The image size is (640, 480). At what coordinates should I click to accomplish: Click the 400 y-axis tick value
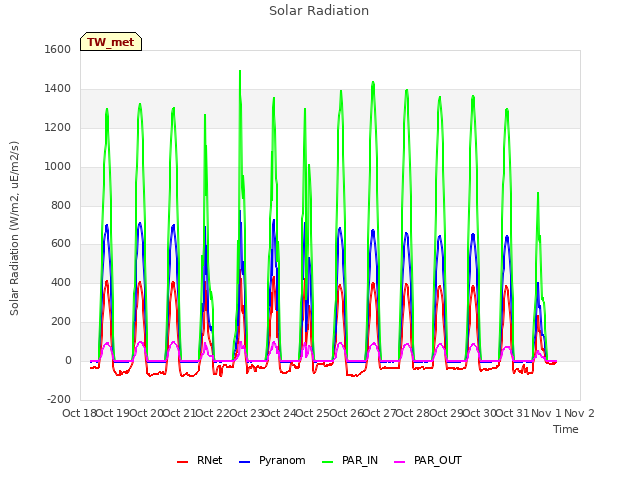click(x=61, y=282)
